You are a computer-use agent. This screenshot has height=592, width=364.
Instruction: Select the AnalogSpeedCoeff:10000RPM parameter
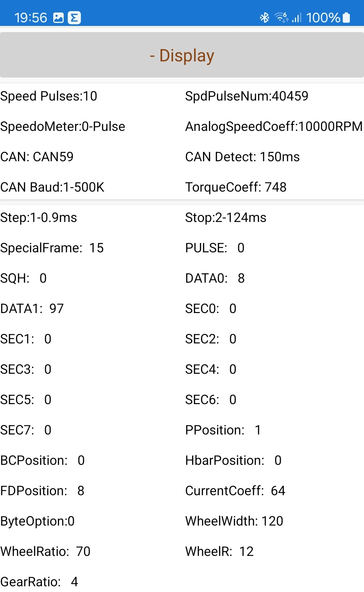pos(274,126)
